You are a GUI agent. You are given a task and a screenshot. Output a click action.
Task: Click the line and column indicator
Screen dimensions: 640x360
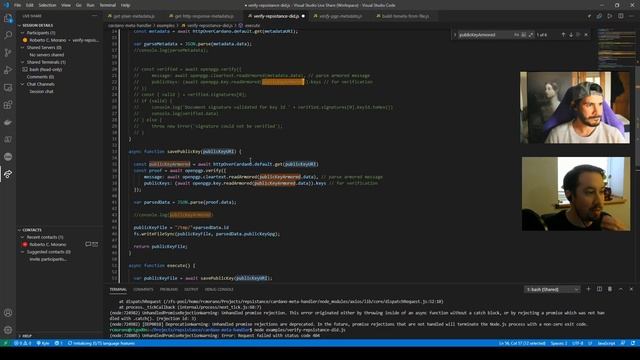[522, 343]
